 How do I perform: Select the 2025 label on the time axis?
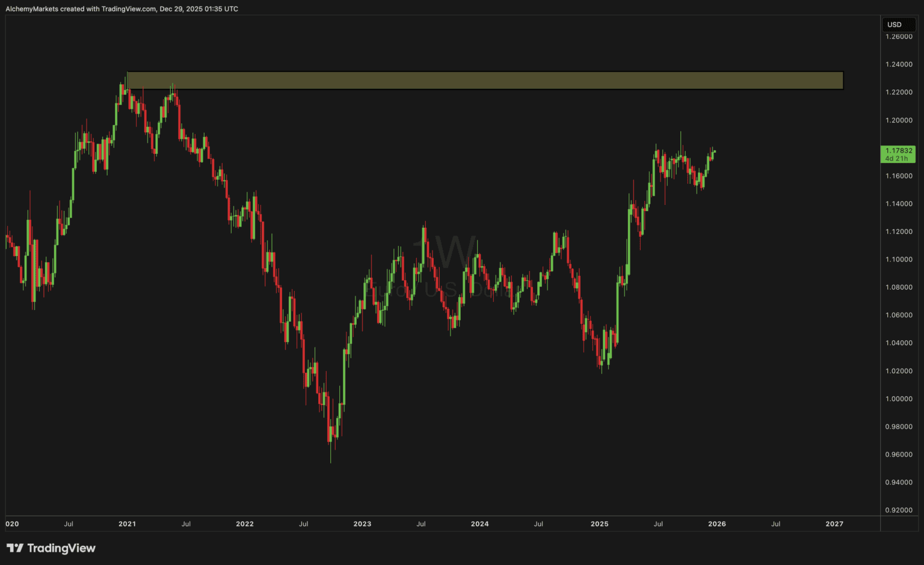pos(600,524)
